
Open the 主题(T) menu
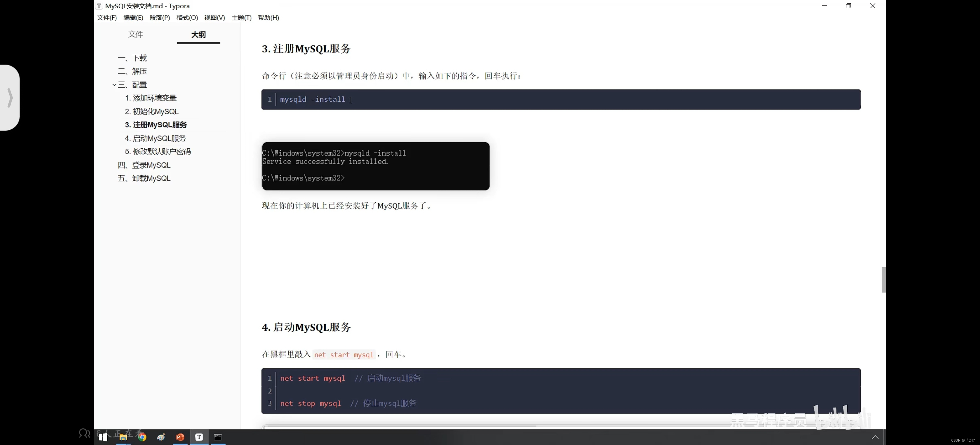pyautogui.click(x=242, y=18)
